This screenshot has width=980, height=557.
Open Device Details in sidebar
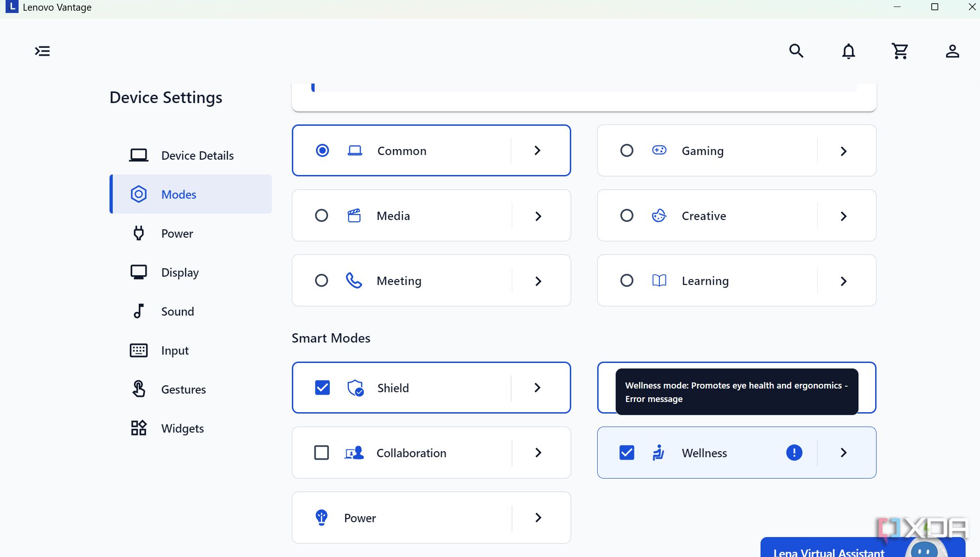tap(191, 155)
